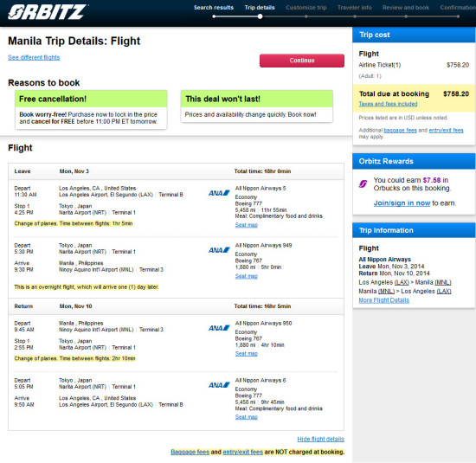Click the Customize trip progress dot

306,16
